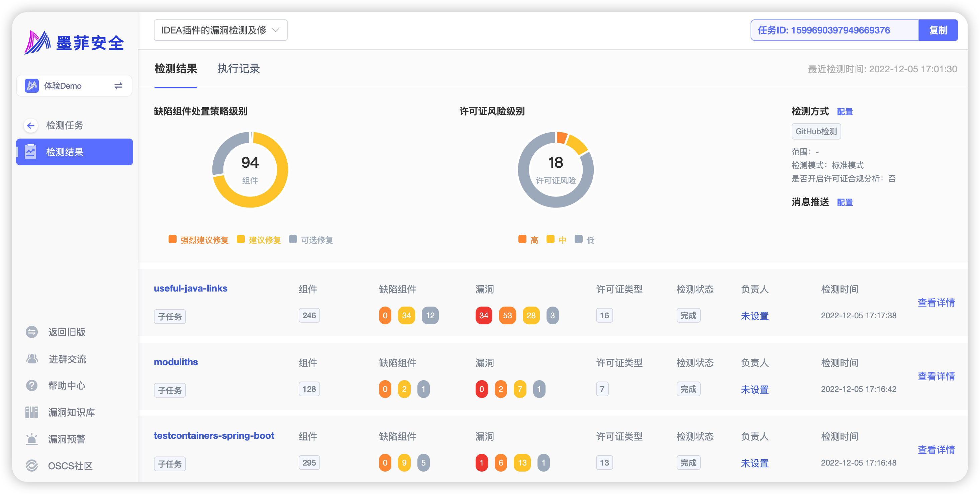Open 帮助中心 via its question mark icon
Screen dimensions: 980x494
point(31,385)
